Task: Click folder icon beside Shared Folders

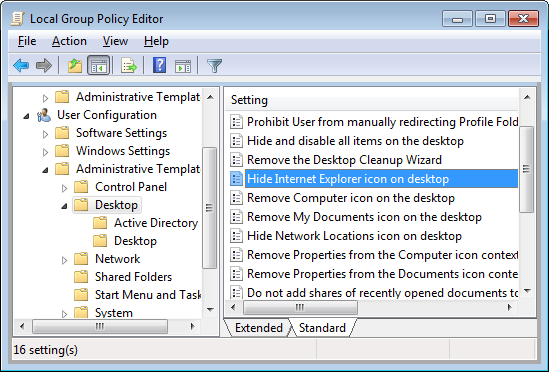Action: [x=81, y=277]
